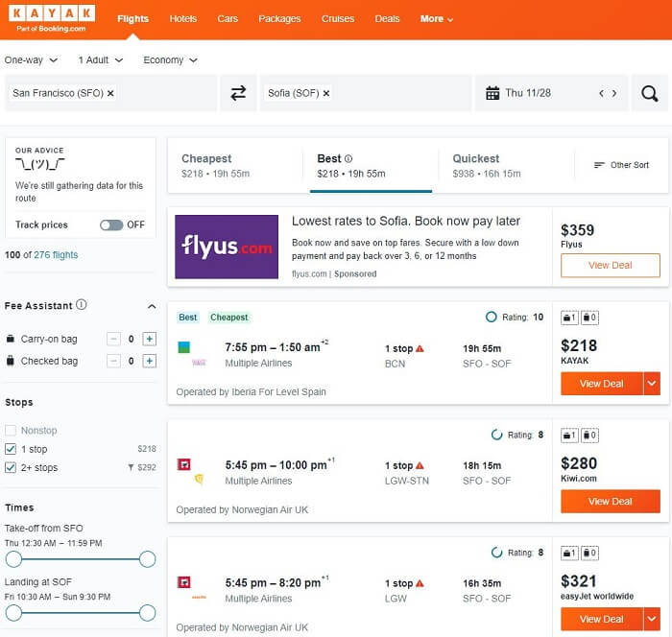Image resolution: width=672 pixels, height=637 pixels.
Task: Uncheck the 1 stop filter
Action: coord(11,449)
